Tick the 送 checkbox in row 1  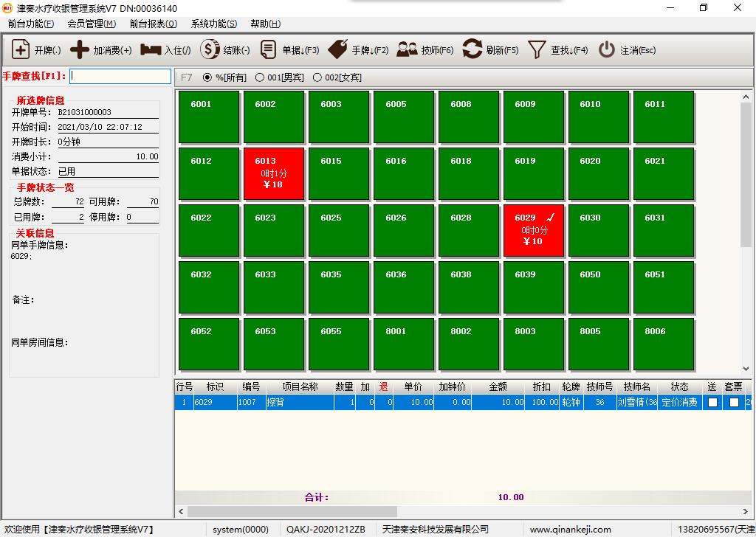point(712,403)
